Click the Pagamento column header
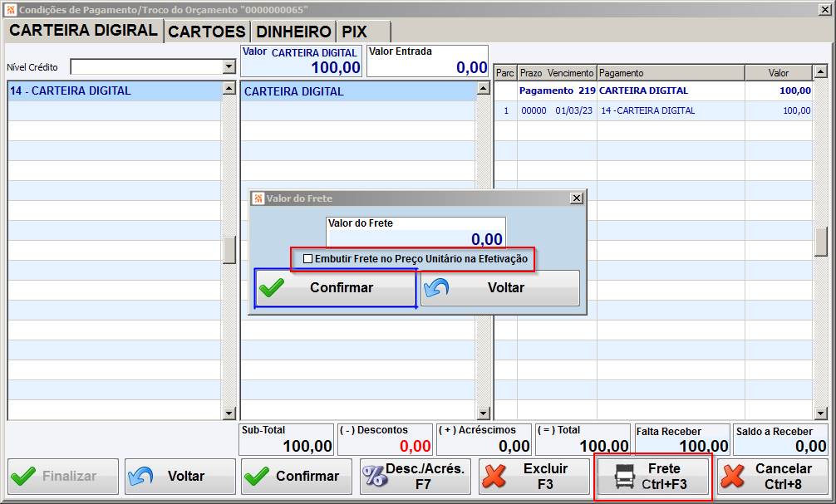The width and height of the screenshot is (836, 504). point(671,72)
